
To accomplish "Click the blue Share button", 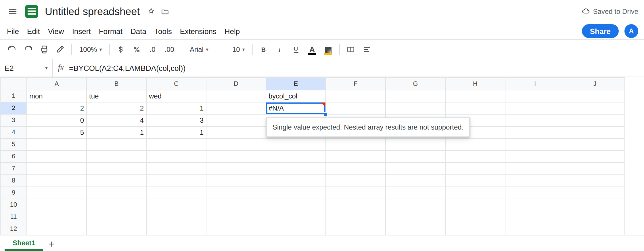I will (x=600, y=31).
